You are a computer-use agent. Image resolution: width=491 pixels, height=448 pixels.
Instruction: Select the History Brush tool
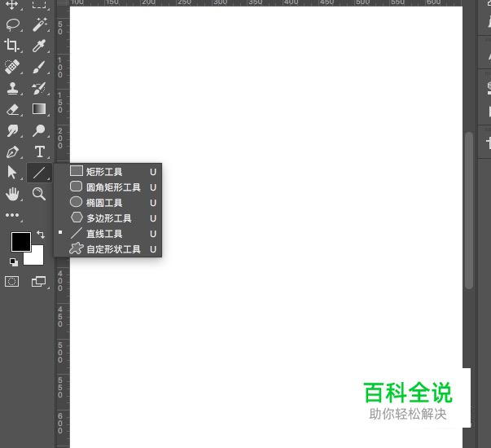point(39,88)
